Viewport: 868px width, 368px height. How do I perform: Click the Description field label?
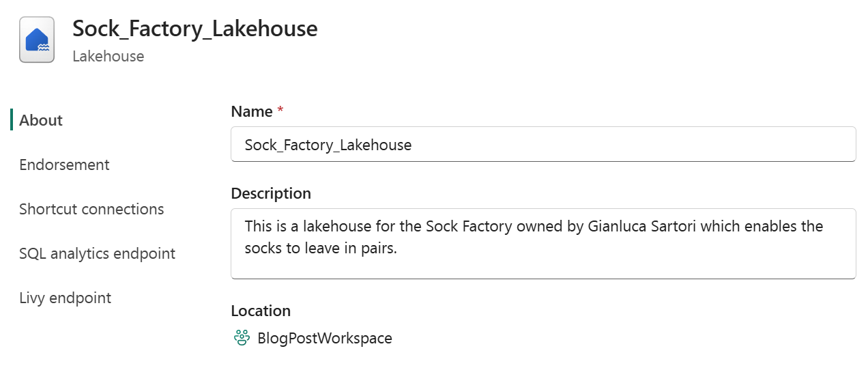271,193
